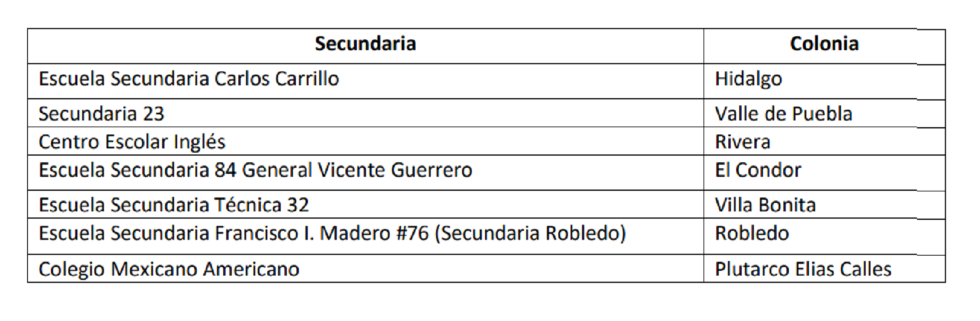Image resolution: width=980 pixels, height=321 pixels.
Task: Click the Escuela Secundaria Técnica 32 cell
Action: [x=174, y=205]
